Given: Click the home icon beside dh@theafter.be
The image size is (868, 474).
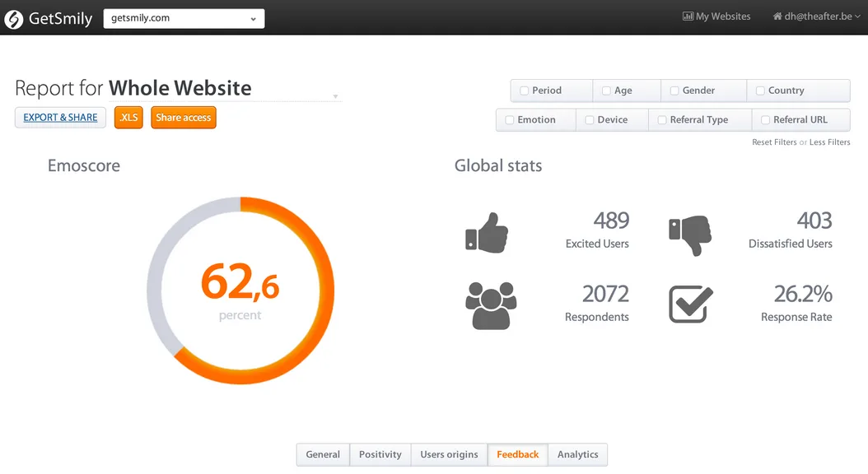Looking at the screenshot, I should pos(777,16).
